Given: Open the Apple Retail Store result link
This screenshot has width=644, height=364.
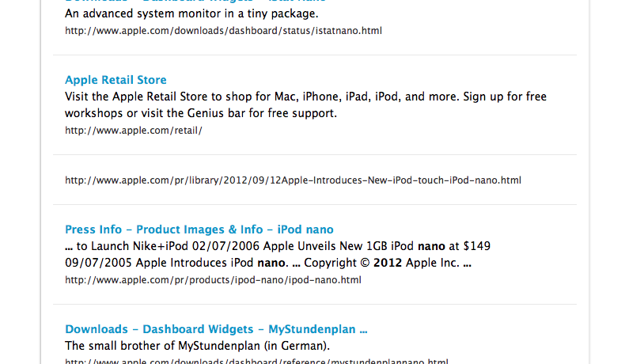Looking at the screenshot, I should [x=116, y=80].
